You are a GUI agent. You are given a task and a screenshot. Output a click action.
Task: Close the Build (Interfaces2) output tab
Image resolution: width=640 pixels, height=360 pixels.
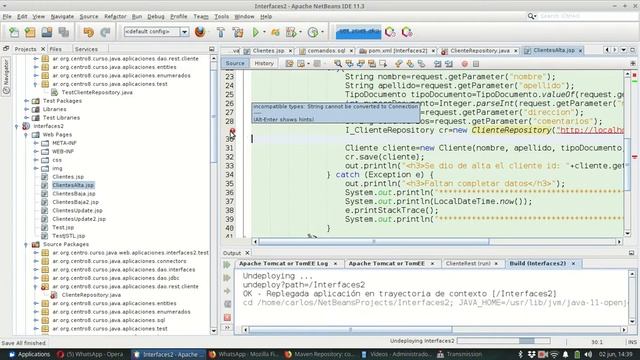[573, 264]
